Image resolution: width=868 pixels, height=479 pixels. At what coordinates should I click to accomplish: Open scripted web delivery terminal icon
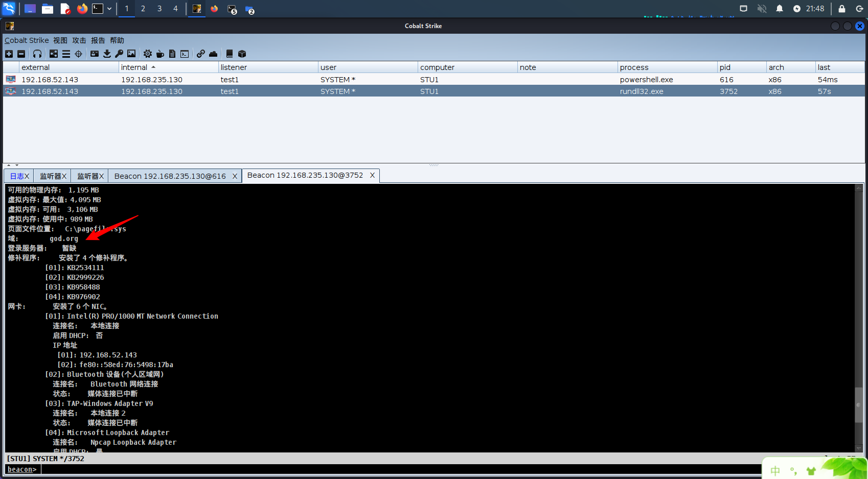(x=185, y=54)
